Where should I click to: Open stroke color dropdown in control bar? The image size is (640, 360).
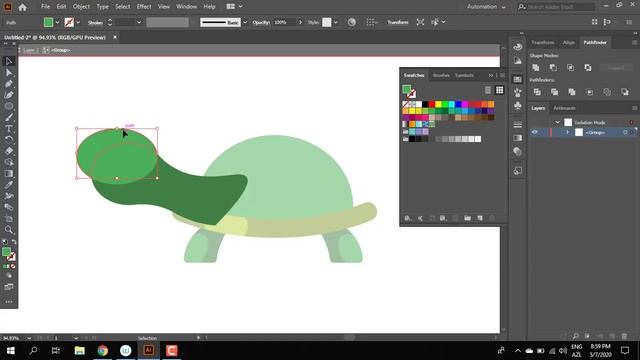(78, 22)
